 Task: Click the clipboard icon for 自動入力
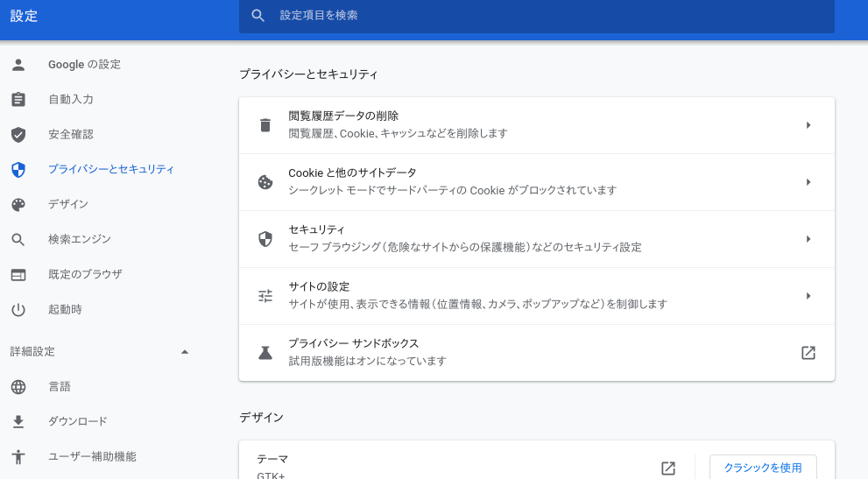coord(18,100)
